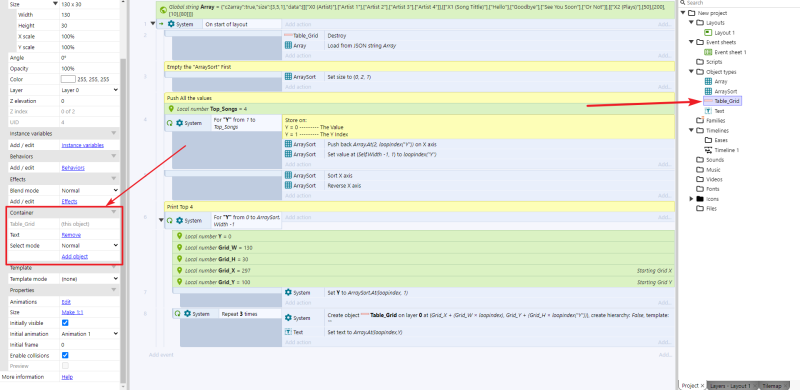
Task: Click the Add object link in Container
Action: [74, 256]
